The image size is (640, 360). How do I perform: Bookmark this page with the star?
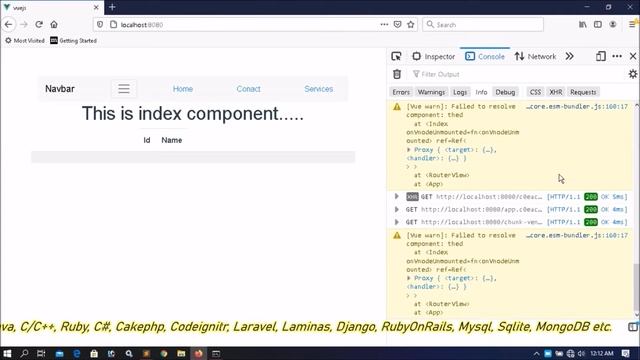point(411,24)
